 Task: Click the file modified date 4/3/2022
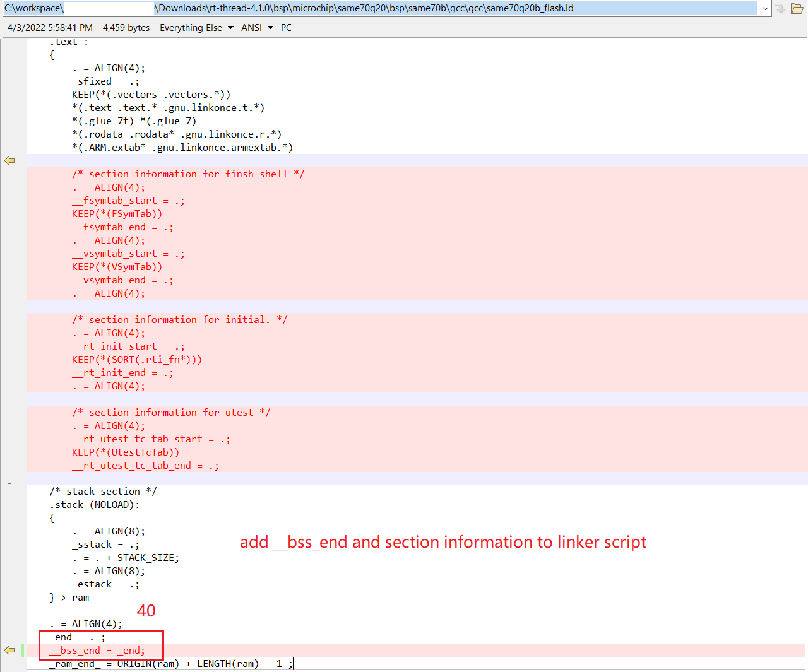(50, 28)
